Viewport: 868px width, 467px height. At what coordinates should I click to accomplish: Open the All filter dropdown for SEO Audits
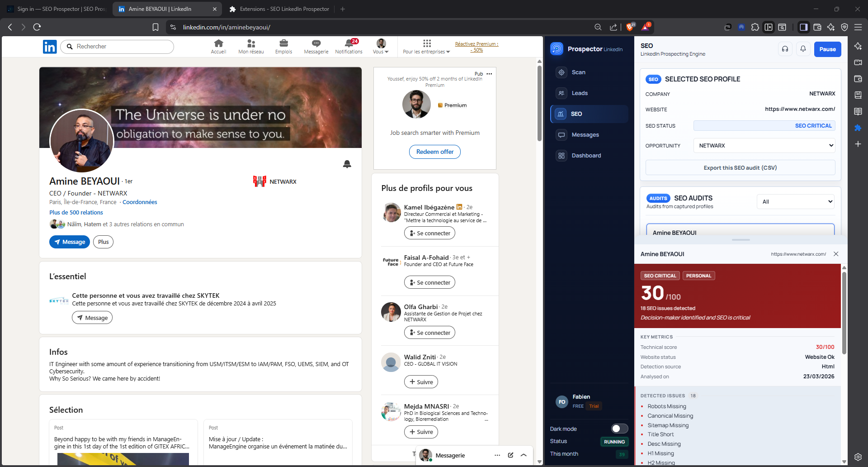coord(795,201)
